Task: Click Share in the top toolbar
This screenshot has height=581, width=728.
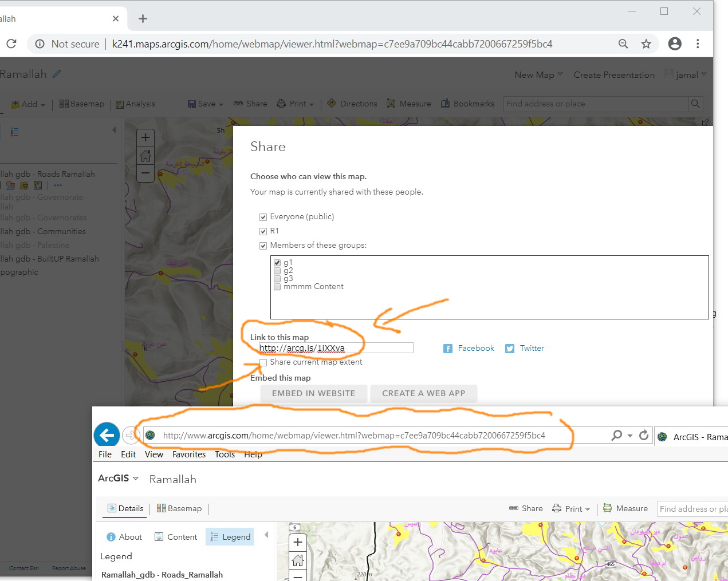Action: click(250, 104)
